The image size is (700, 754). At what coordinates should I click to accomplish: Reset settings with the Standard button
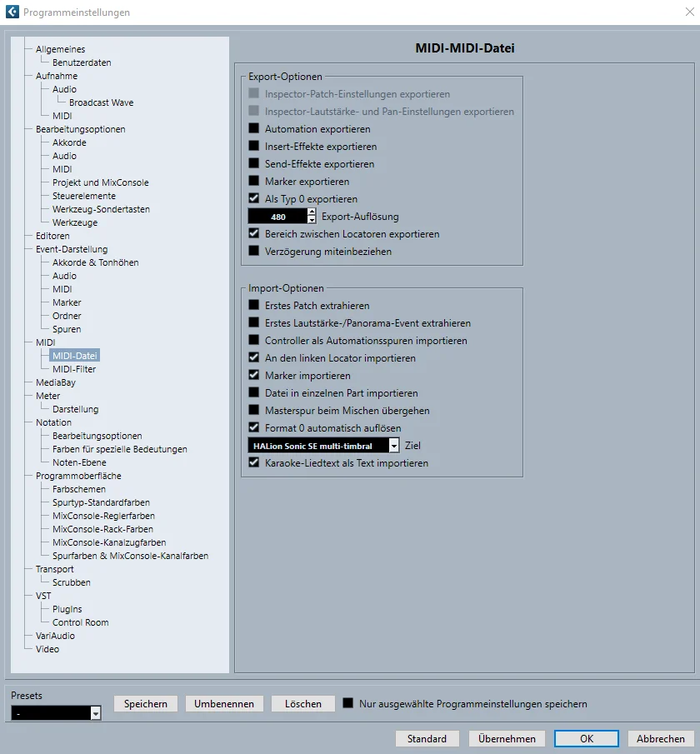click(427, 739)
